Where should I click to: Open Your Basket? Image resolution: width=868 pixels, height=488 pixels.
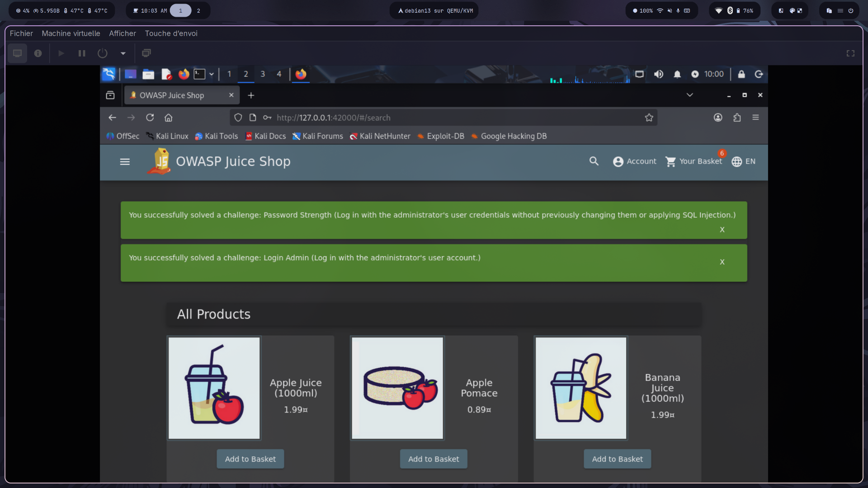(694, 161)
